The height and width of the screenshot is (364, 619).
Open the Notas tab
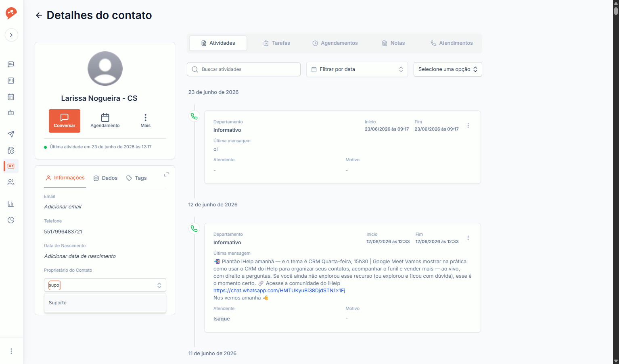(393, 43)
